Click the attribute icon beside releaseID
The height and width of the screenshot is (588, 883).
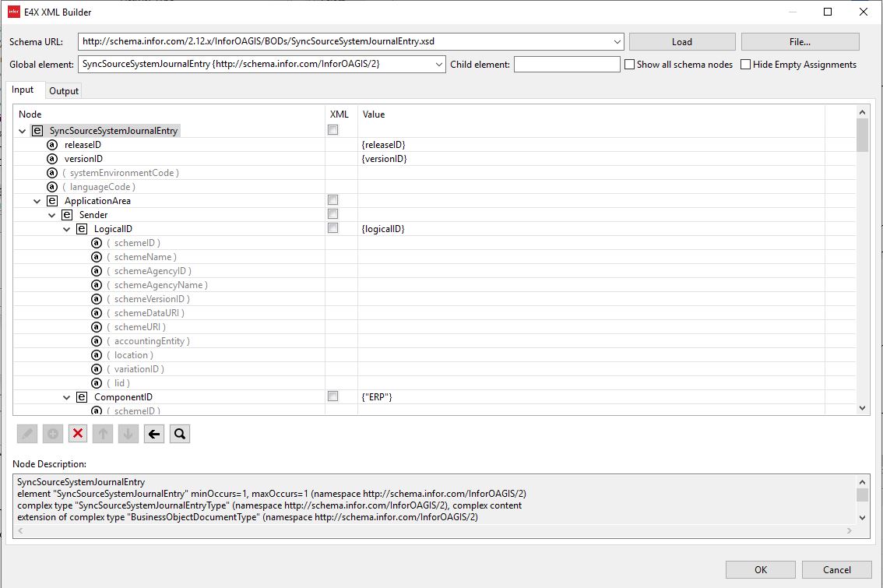click(x=52, y=144)
